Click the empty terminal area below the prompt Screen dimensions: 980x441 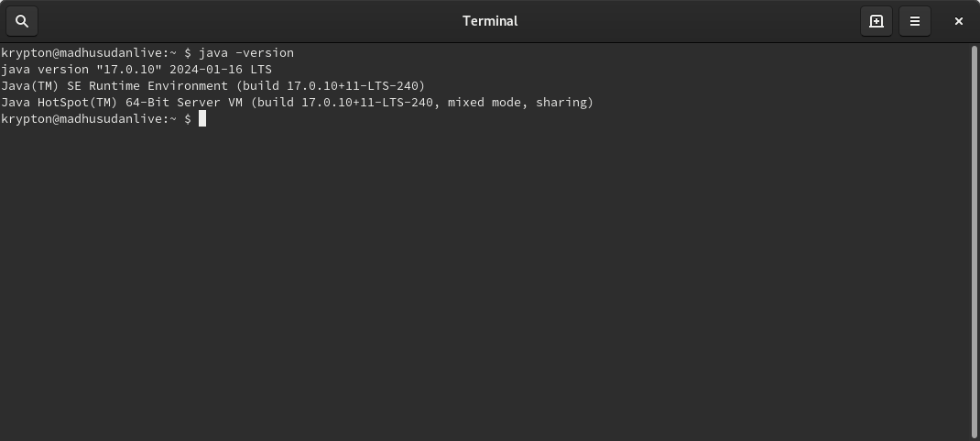coord(485,281)
